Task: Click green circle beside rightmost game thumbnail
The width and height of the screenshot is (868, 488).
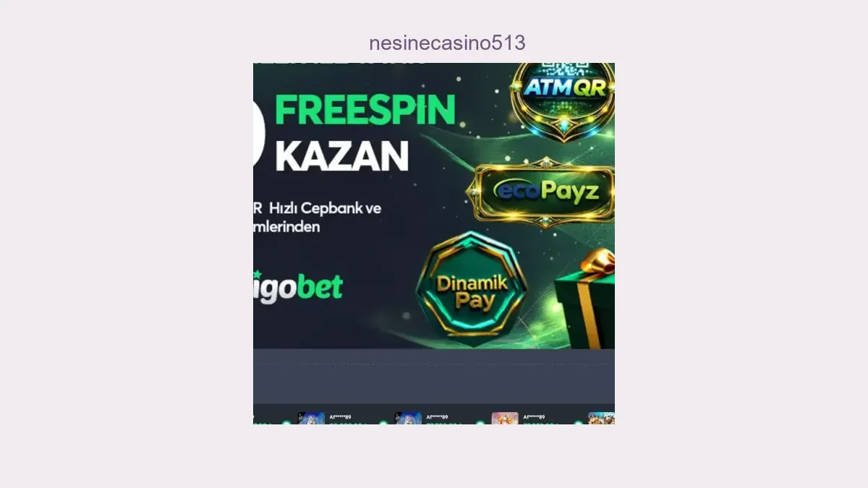Action: point(578,423)
